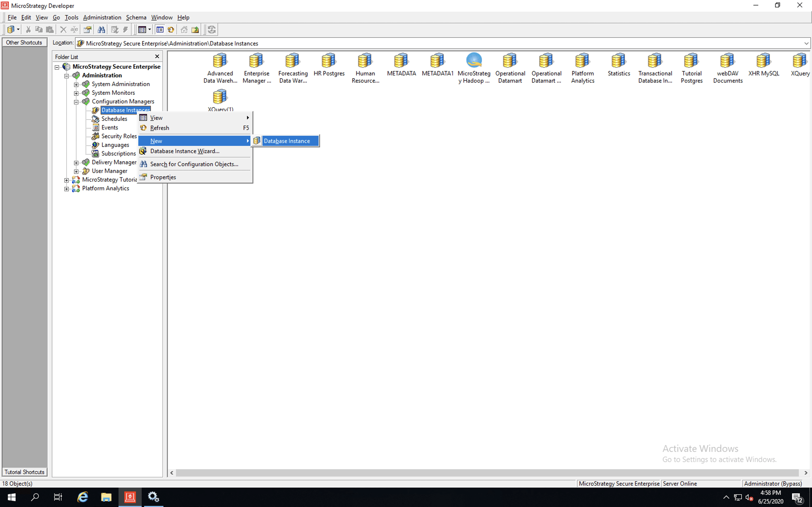
Task: Click the horizontal scrollbar right arrow
Action: coord(806,473)
